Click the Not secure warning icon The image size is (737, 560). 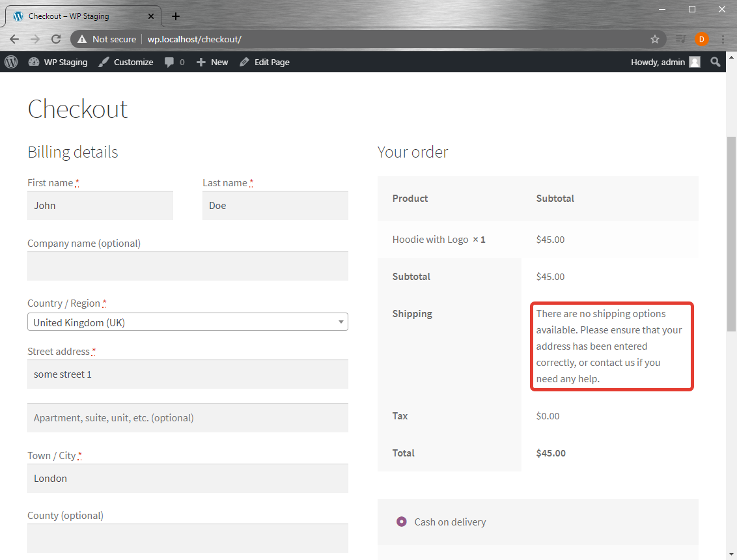(x=82, y=40)
